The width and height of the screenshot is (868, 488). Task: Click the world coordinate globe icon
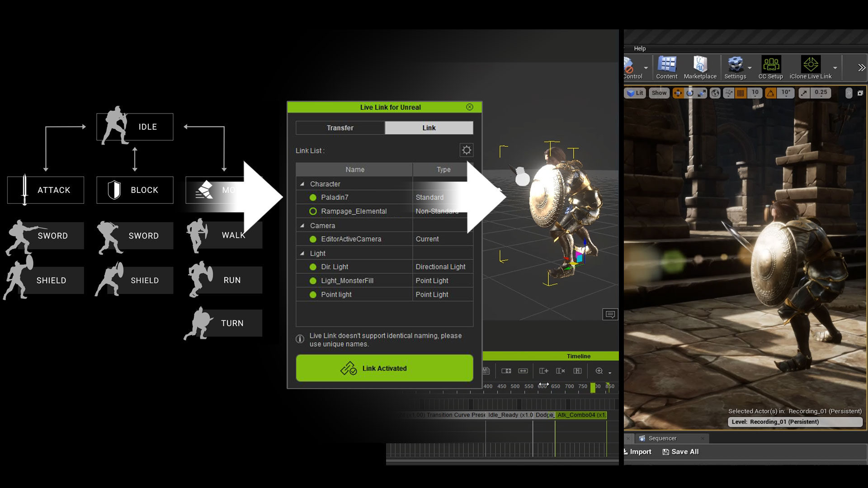point(715,93)
